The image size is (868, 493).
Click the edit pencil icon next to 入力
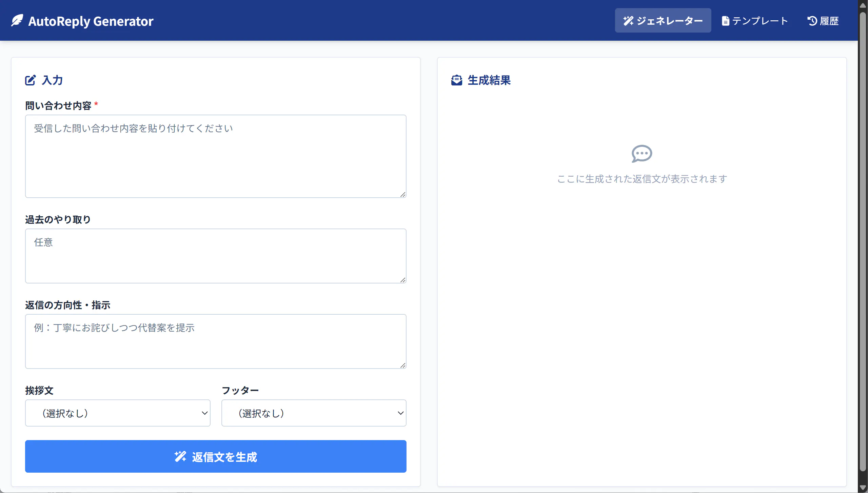(x=30, y=80)
